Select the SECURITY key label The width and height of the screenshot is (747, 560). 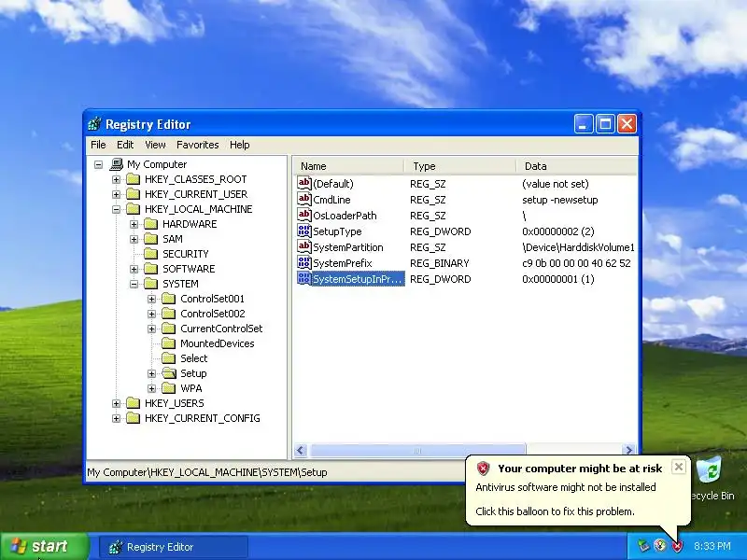(185, 254)
